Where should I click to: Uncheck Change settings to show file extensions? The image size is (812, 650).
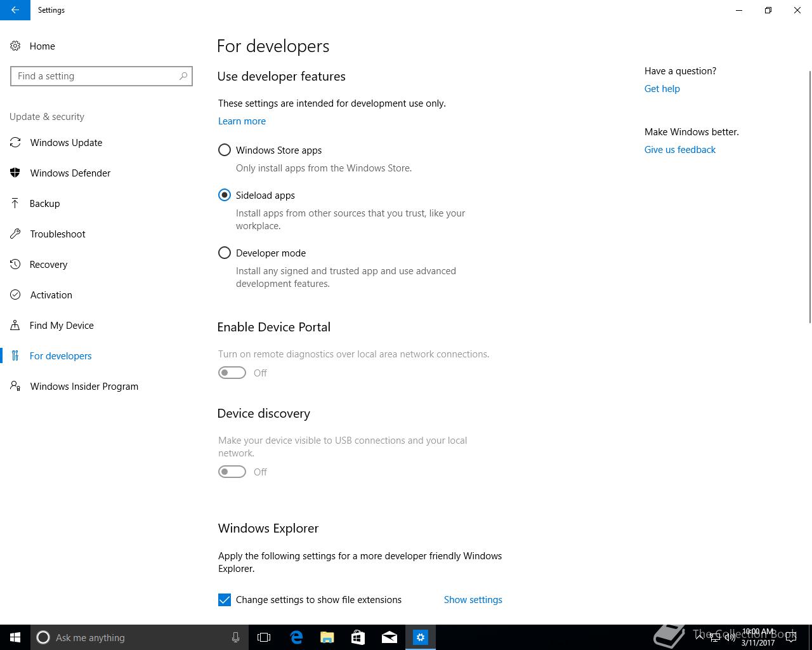tap(225, 600)
